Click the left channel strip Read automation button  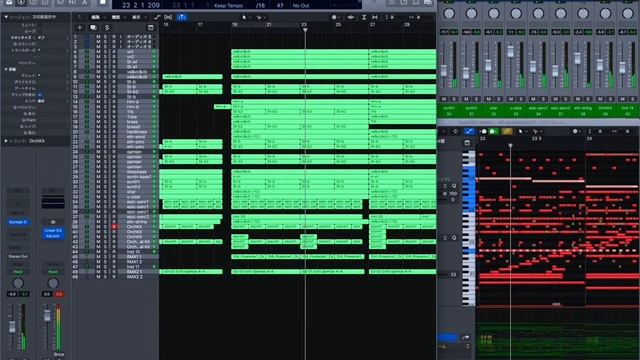coord(18,271)
